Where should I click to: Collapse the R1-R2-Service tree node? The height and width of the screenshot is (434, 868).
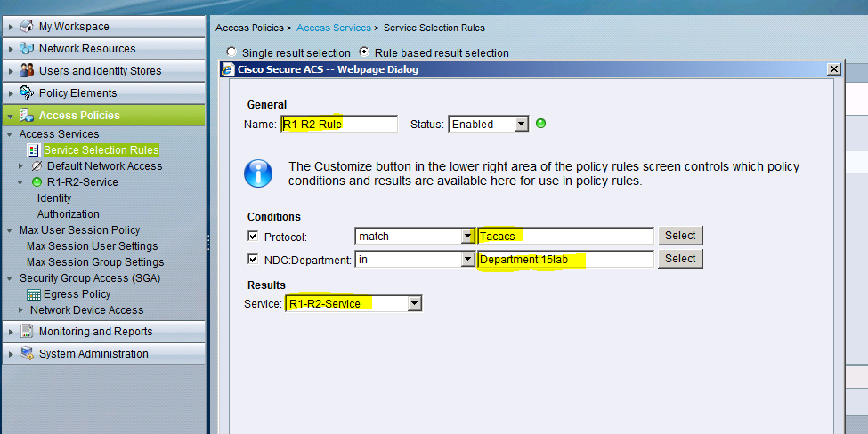coord(20,182)
